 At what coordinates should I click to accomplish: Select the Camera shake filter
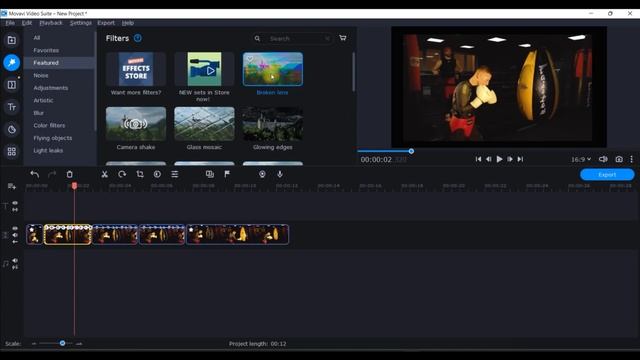136,124
